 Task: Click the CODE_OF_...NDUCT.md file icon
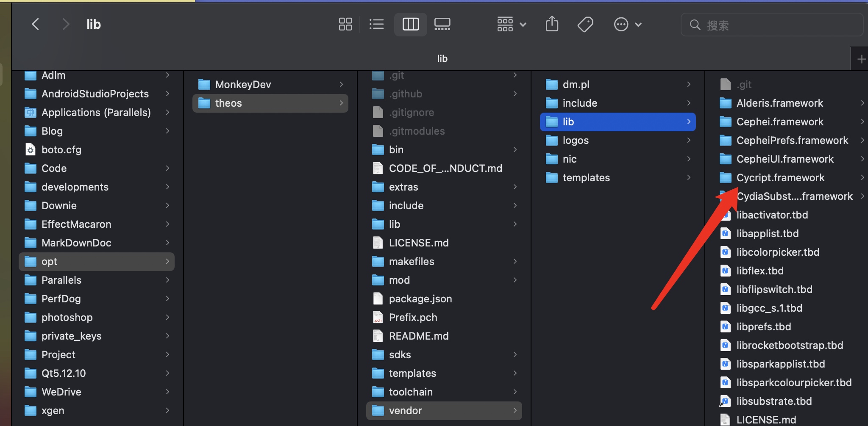[x=378, y=168]
